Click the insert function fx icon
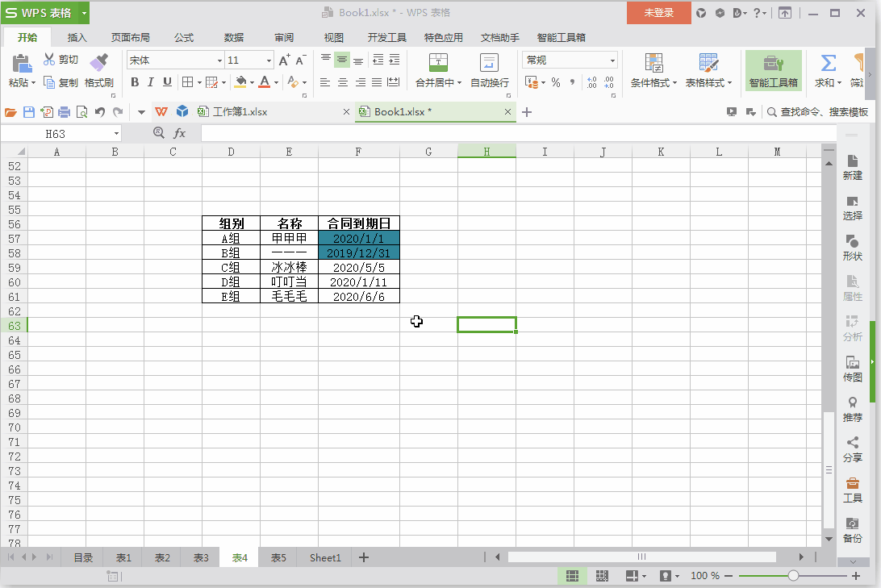Image resolution: width=881 pixels, height=588 pixels. 179,133
